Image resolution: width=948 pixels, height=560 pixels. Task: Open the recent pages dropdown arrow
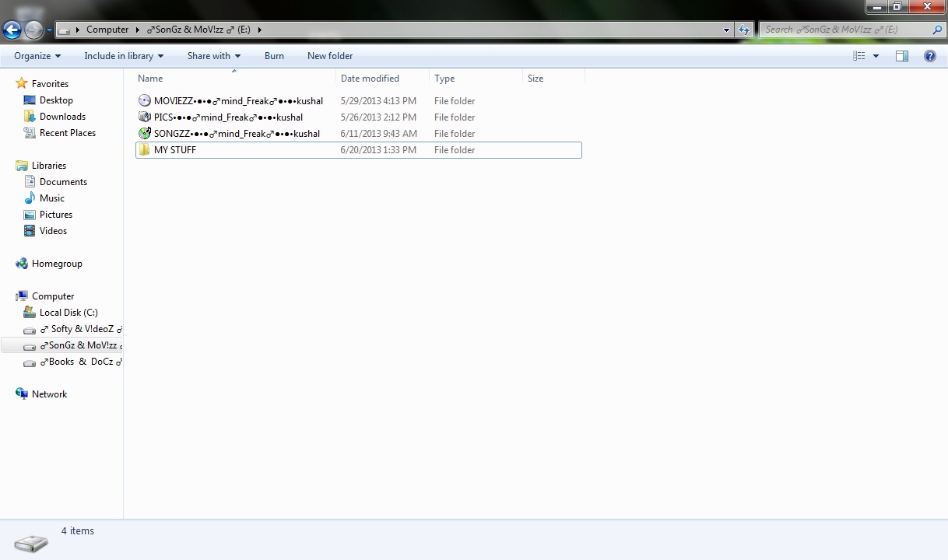(x=49, y=30)
